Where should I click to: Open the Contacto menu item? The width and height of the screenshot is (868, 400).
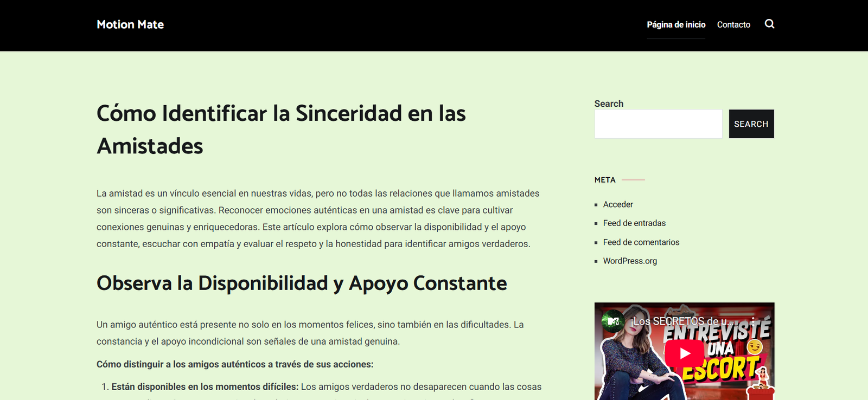point(733,24)
